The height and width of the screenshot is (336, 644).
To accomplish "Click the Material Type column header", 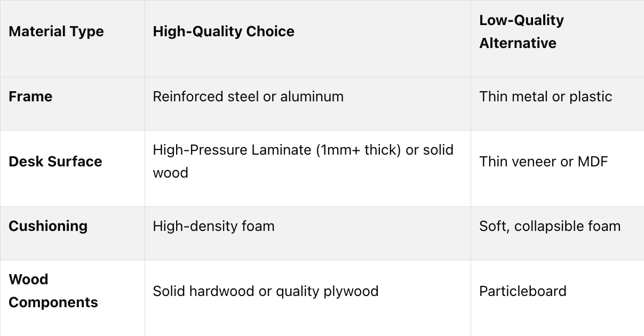I will tap(56, 31).
